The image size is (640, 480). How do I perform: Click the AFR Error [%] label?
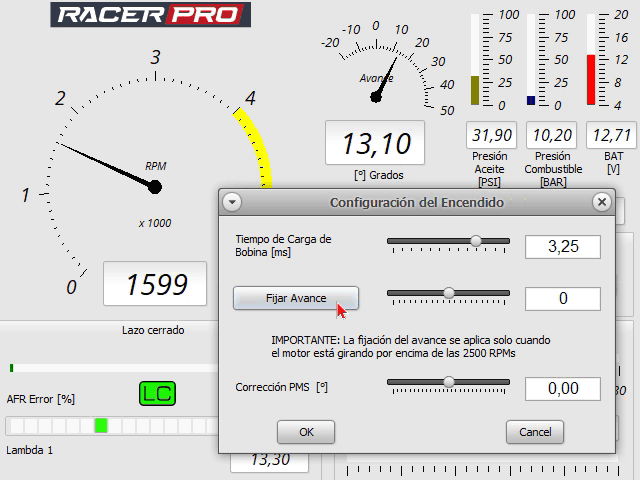pos(41,399)
